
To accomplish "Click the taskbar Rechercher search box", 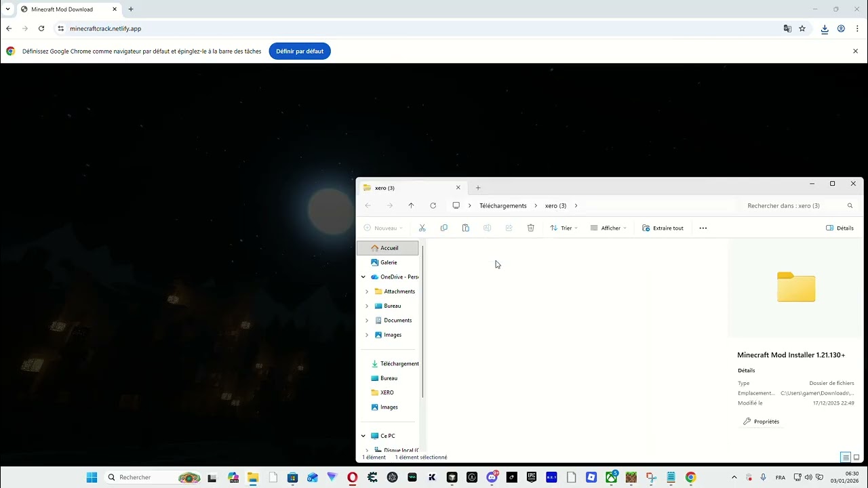I will [x=153, y=477].
